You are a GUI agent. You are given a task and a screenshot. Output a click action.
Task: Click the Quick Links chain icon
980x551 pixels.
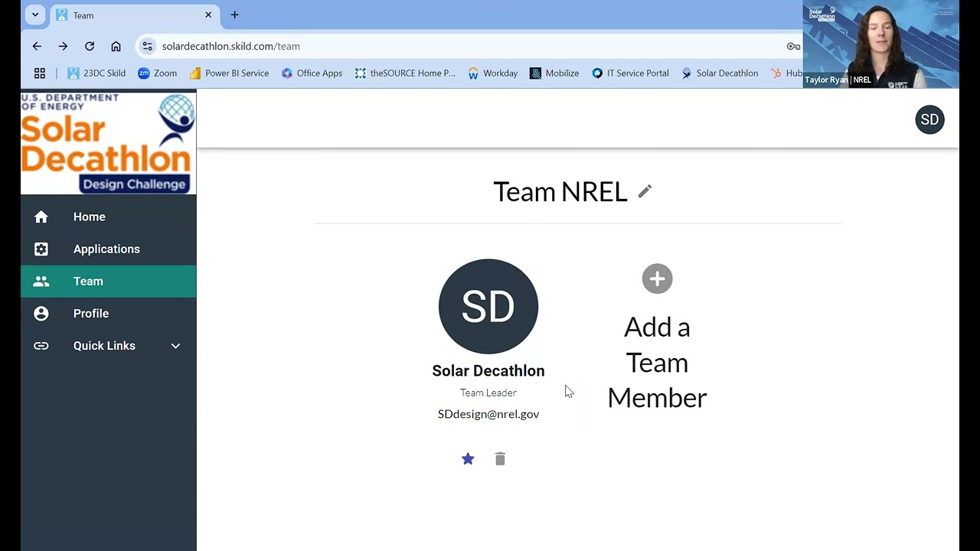(41, 346)
